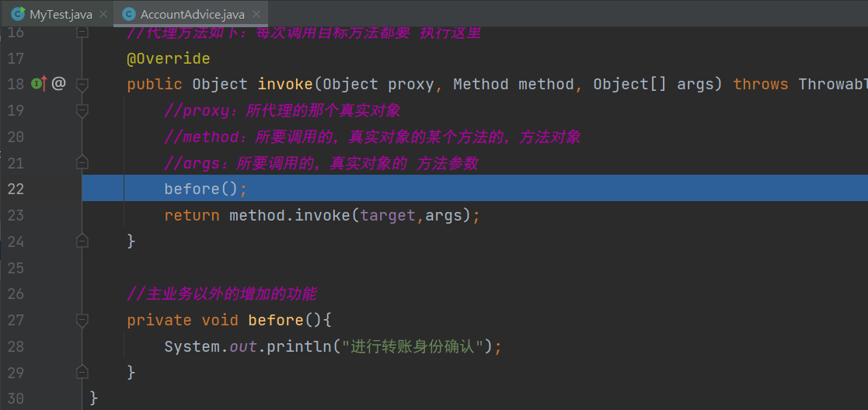Click the fold end marker on line 24
Image resolution: width=868 pixels, height=410 pixels.
(x=82, y=241)
